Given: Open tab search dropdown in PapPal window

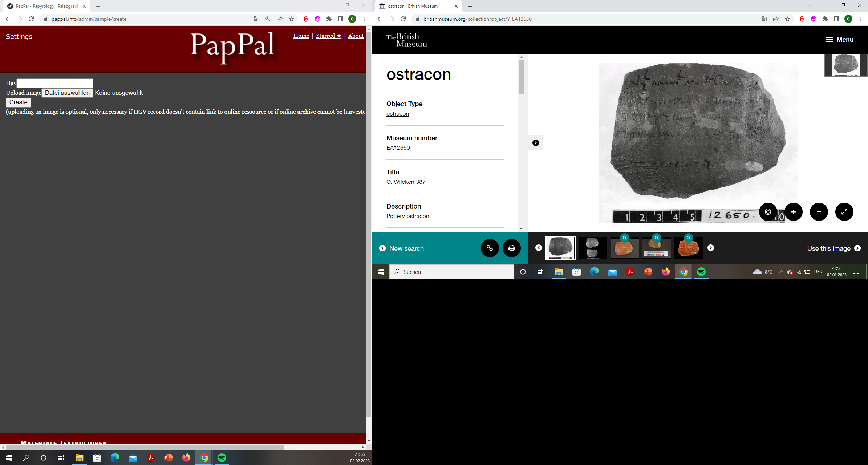Looking at the screenshot, I should tap(313, 5).
